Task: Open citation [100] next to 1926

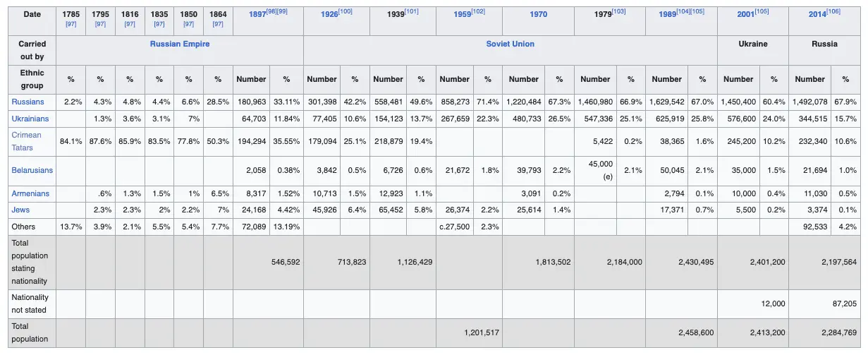Action: (x=346, y=11)
